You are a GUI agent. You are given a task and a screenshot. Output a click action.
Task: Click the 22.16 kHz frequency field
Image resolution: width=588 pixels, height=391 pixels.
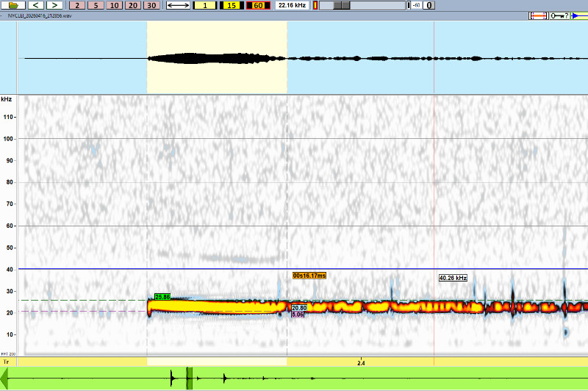click(292, 5)
